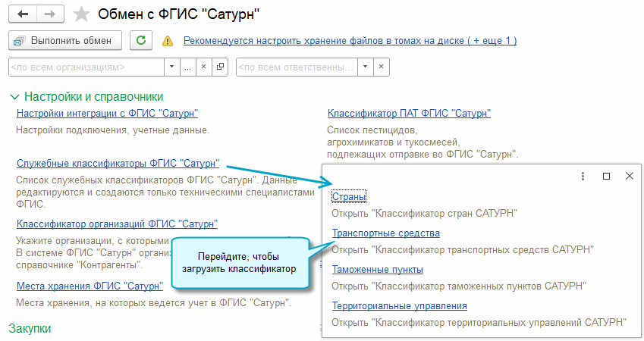Open Классификатор ПАТ ФГИС Сатурн link

coord(409,114)
